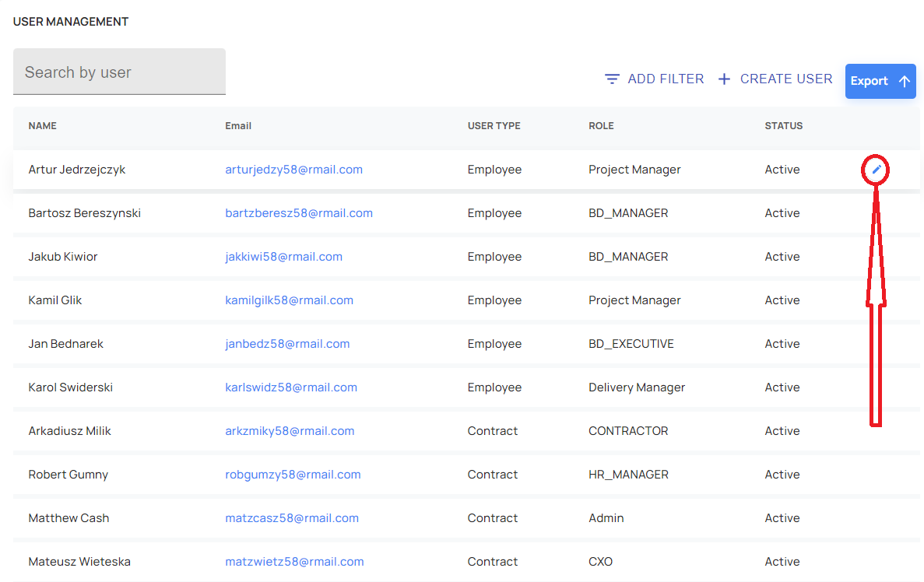Click the USER MANAGEMENT page heading
Image resolution: width=924 pixels, height=582 pixels.
click(x=71, y=22)
